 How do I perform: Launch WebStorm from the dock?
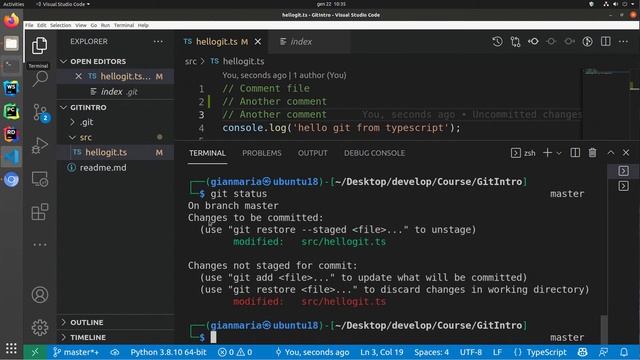(x=11, y=88)
